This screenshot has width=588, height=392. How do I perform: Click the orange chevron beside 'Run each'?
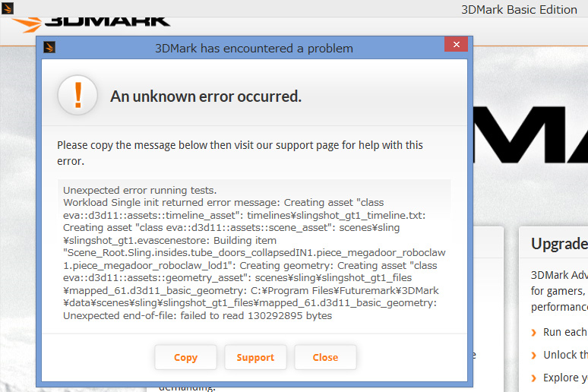pyautogui.click(x=533, y=332)
